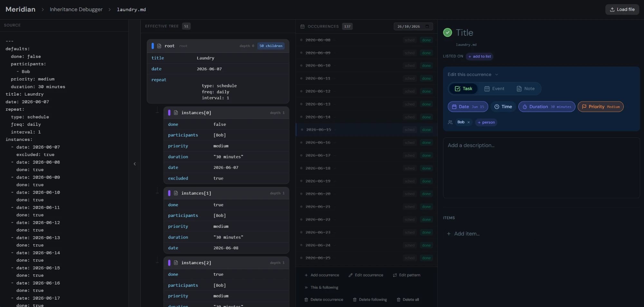Click the participants people icon

[450, 122]
